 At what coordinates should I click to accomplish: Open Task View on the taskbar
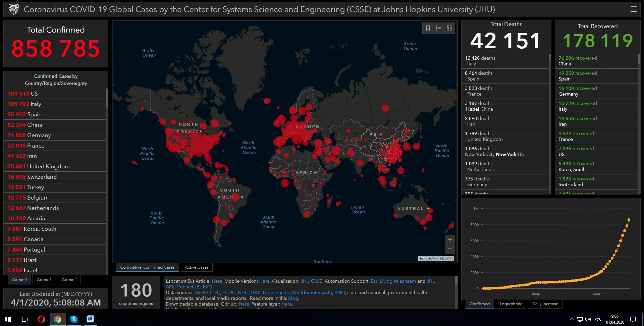24,319
